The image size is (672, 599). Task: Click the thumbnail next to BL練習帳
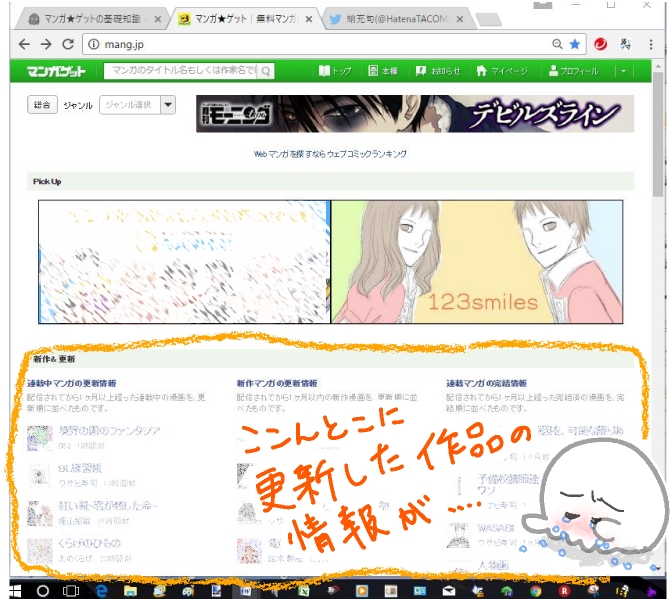39,475
